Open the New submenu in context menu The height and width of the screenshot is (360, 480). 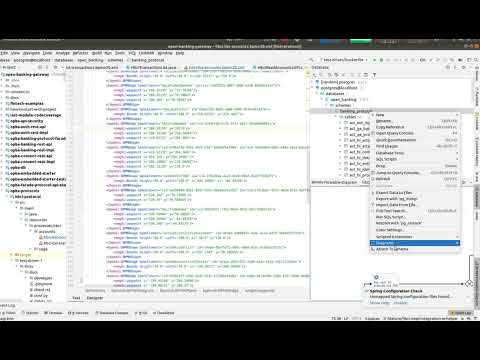[x=415, y=115]
